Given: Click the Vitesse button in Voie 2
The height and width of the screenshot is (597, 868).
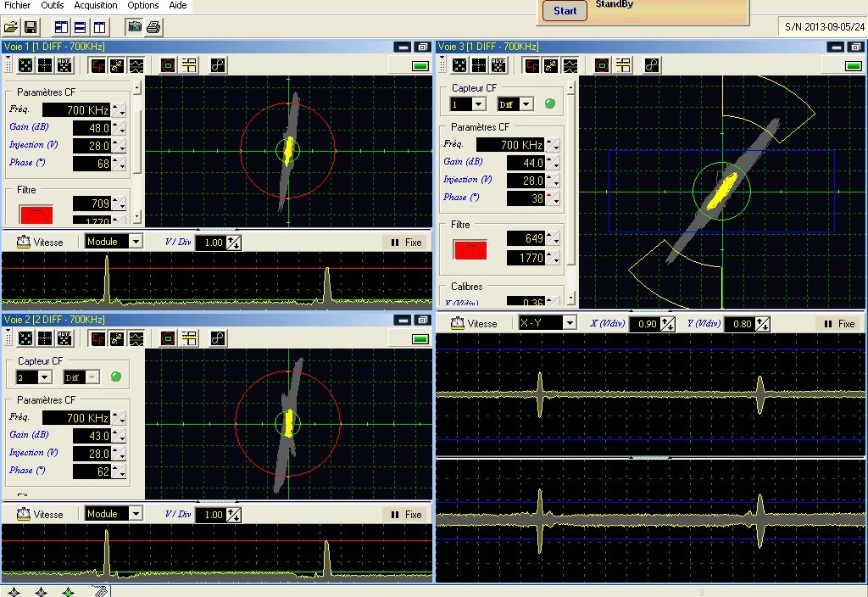Looking at the screenshot, I should point(41,514).
